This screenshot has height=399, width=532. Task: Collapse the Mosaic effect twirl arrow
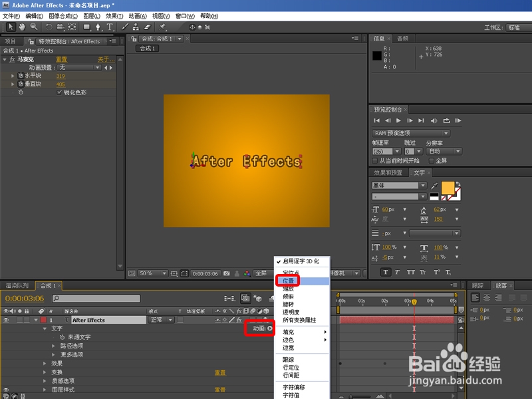click(x=5, y=59)
